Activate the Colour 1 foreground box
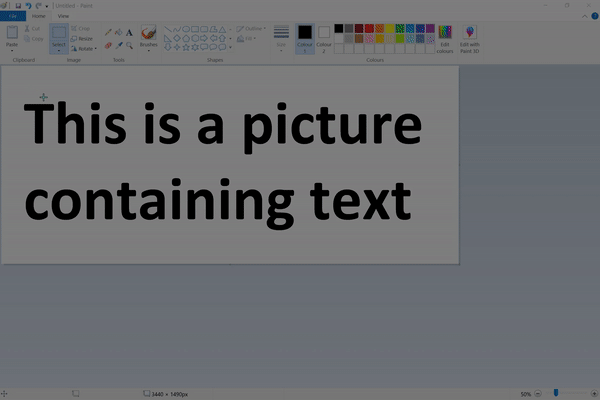The width and height of the screenshot is (600, 400). (x=305, y=39)
